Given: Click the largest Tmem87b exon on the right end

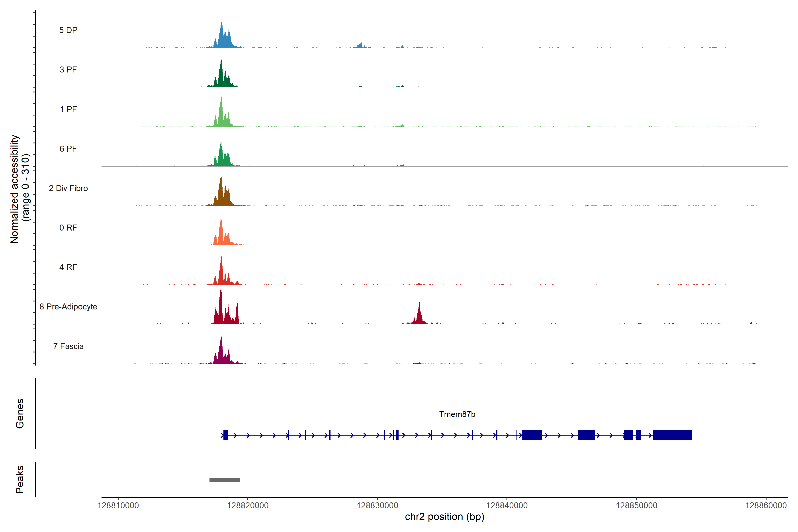Looking at the screenshot, I should [x=672, y=435].
